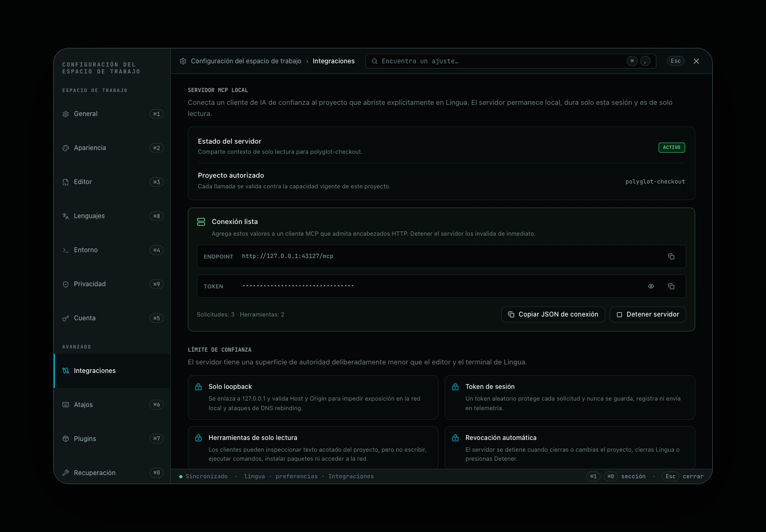Close the settings dialog with X
Image resolution: width=766 pixels, height=532 pixels.
(x=696, y=61)
